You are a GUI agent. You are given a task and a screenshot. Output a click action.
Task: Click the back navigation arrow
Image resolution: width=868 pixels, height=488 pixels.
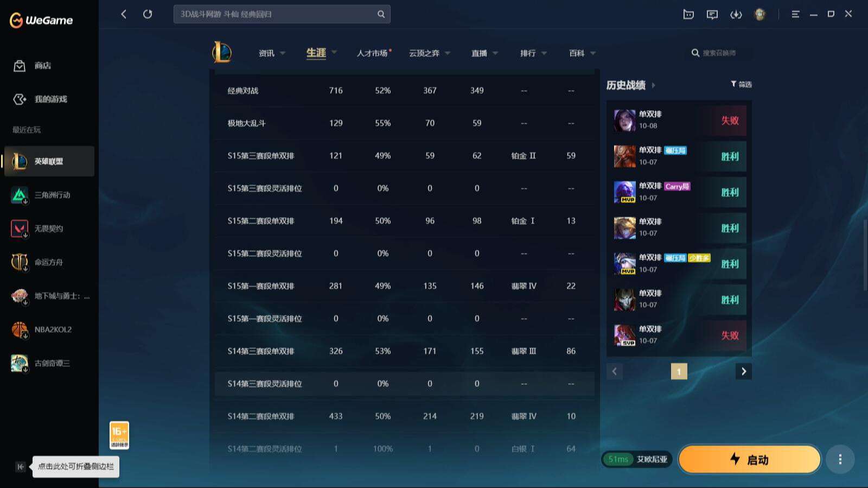pyautogui.click(x=124, y=14)
